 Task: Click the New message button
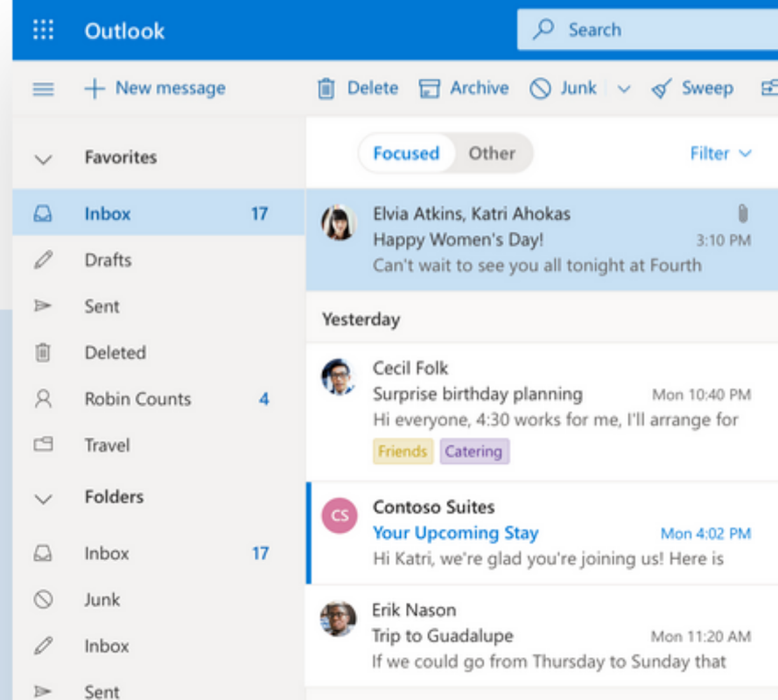tap(155, 88)
